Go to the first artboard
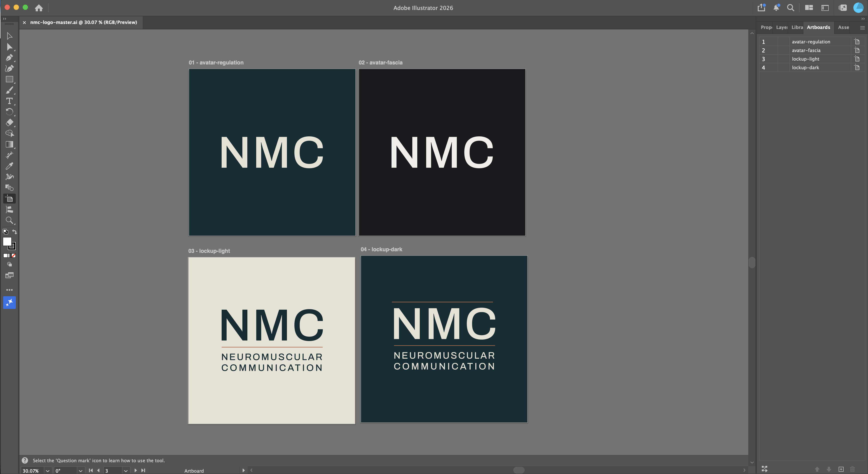The width and height of the screenshot is (868, 474). (91, 470)
